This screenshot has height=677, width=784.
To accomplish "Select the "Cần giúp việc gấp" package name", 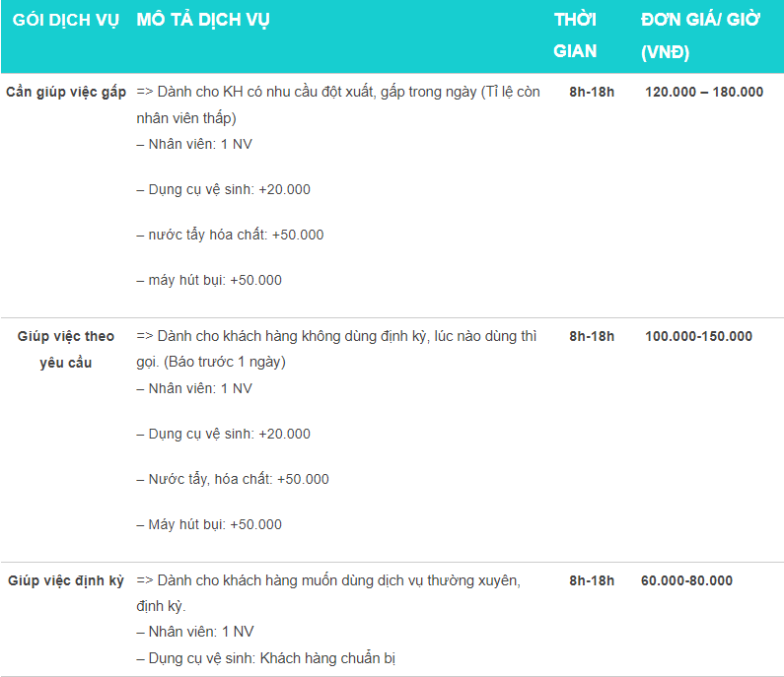I will 66,93.
